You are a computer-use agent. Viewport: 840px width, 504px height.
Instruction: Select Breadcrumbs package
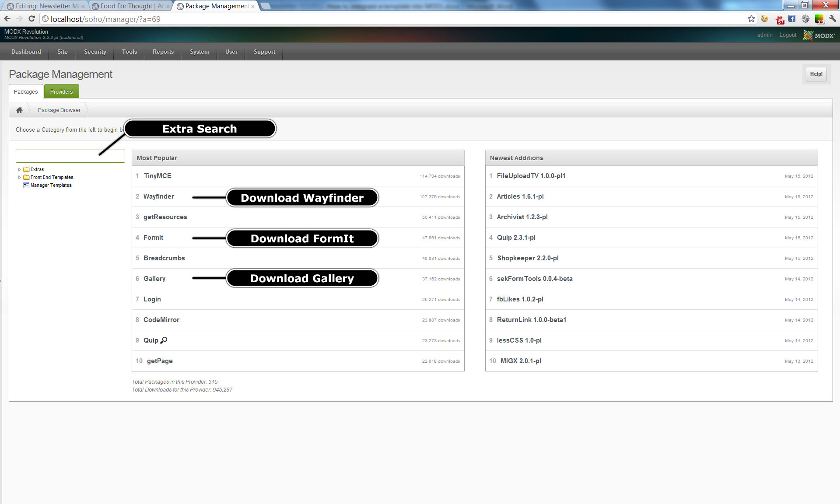[164, 258]
